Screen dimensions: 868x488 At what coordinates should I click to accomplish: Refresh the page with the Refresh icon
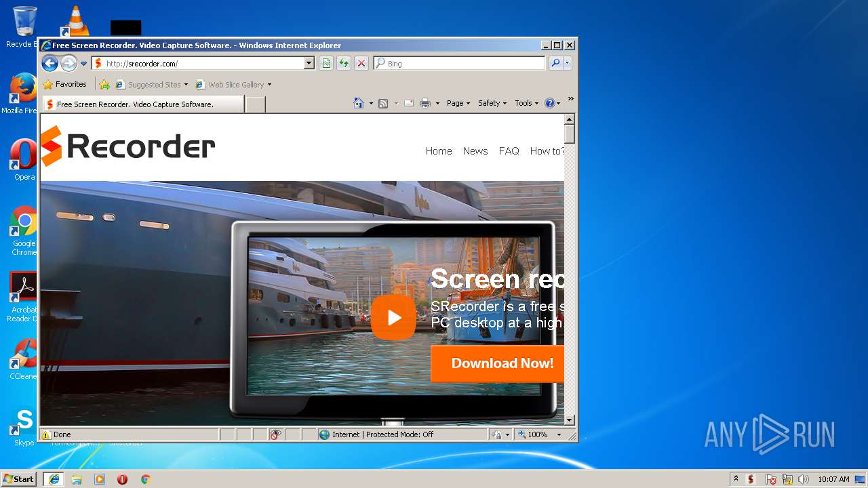(344, 63)
